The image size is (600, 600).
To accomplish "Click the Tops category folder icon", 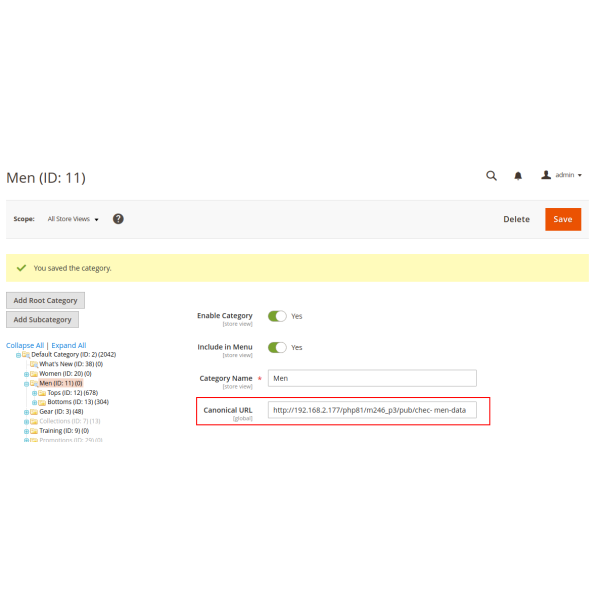I will pos(42,392).
